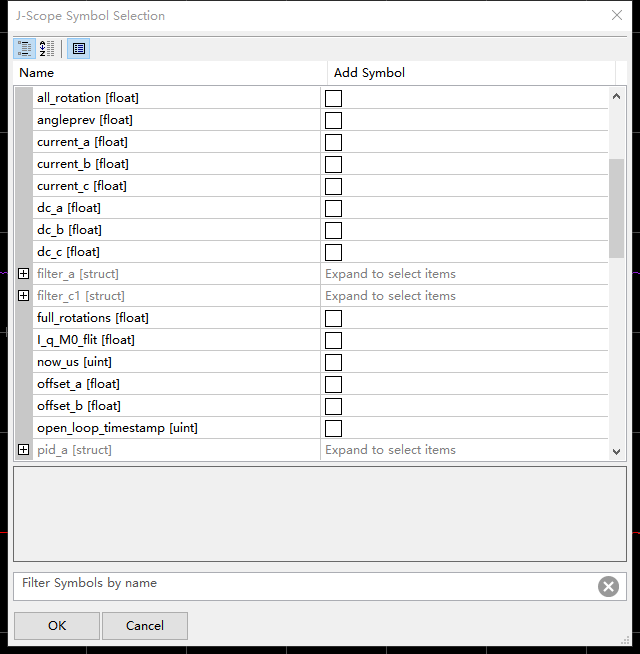Expand the pid_a struct entry
Viewport: 640px width, 654px height.
point(24,450)
